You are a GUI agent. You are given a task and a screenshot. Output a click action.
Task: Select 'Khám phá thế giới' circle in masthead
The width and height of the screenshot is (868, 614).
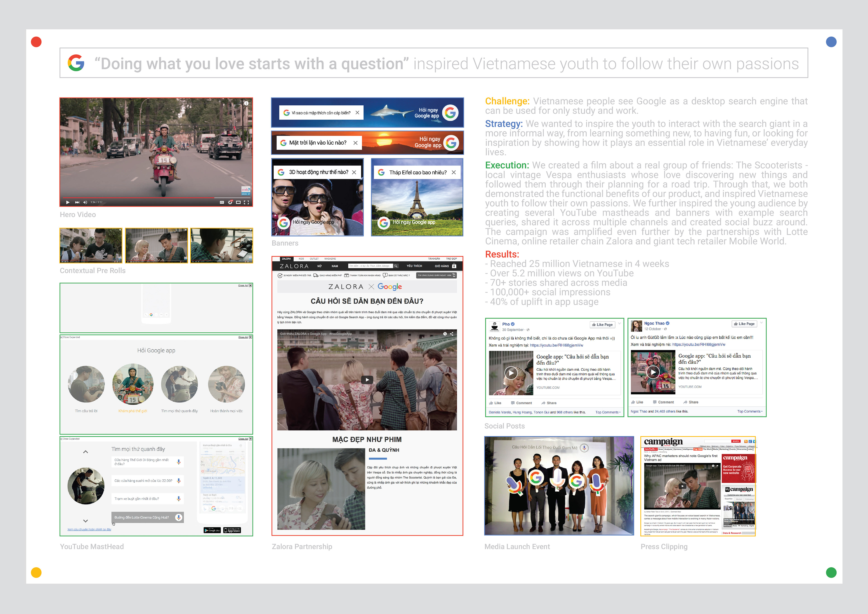(133, 384)
